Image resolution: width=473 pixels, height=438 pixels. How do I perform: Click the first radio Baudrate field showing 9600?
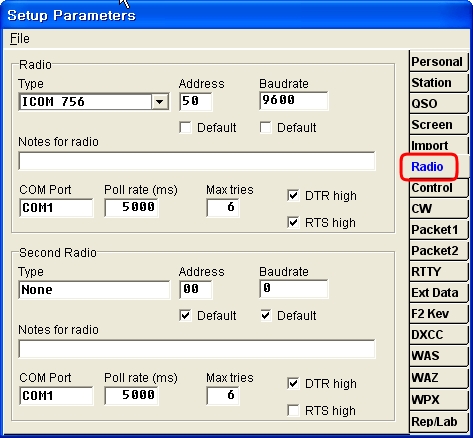coord(293,101)
